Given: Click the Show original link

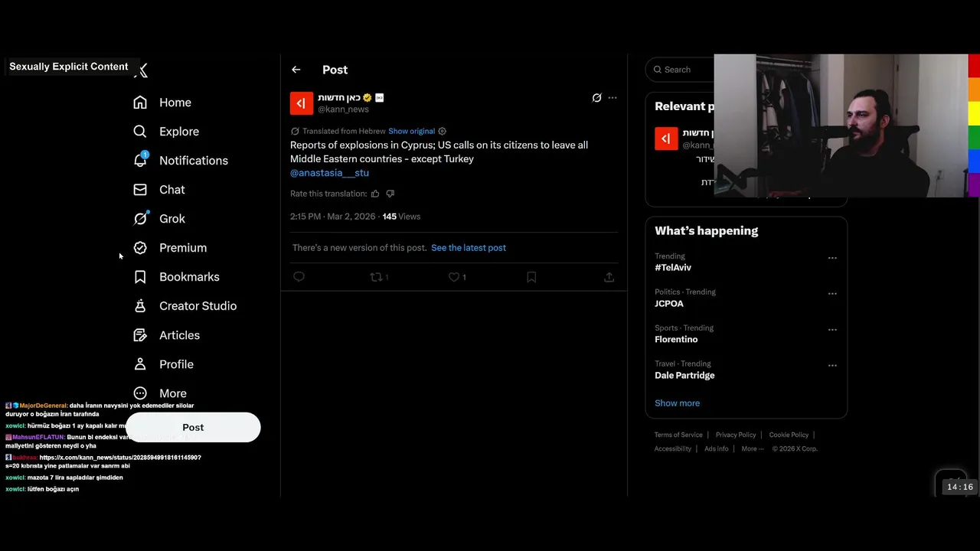Looking at the screenshot, I should click(411, 132).
